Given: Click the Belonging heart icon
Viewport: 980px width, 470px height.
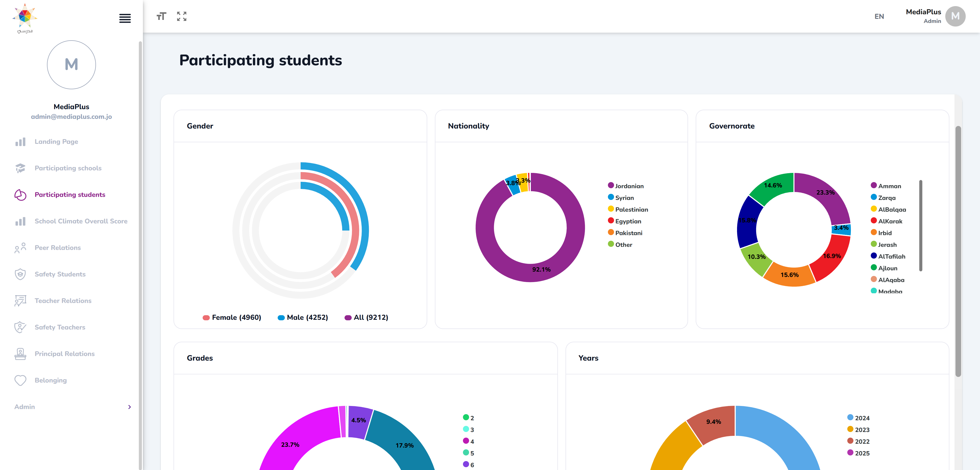Looking at the screenshot, I should click(20, 380).
